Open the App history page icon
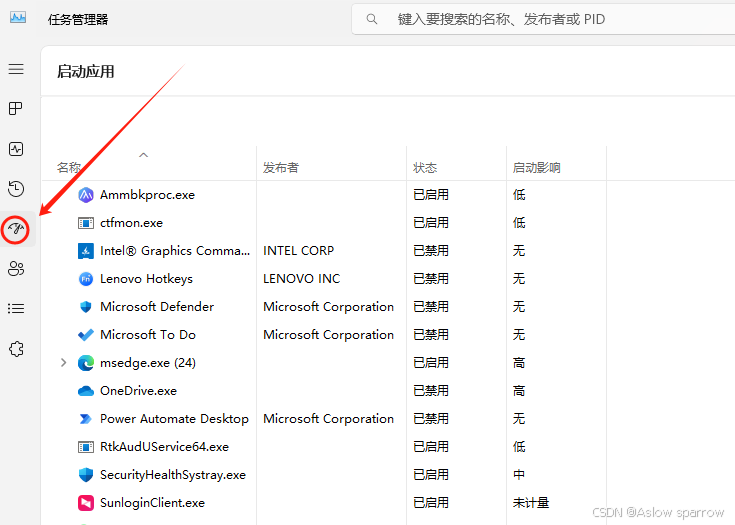Screen dimensions: 735x525 pyautogui.click(x=16, y=189)
